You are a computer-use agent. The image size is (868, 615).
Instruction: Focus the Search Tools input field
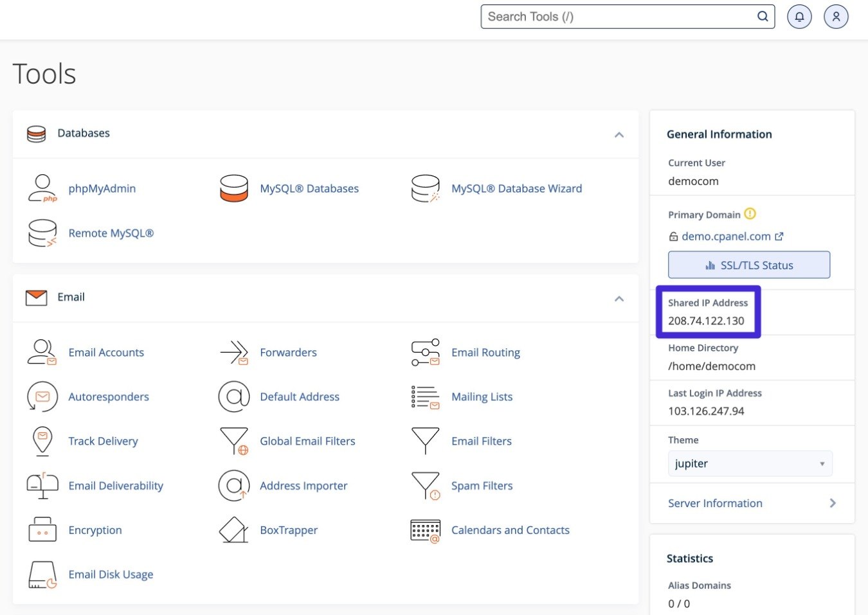coord(617,17)
